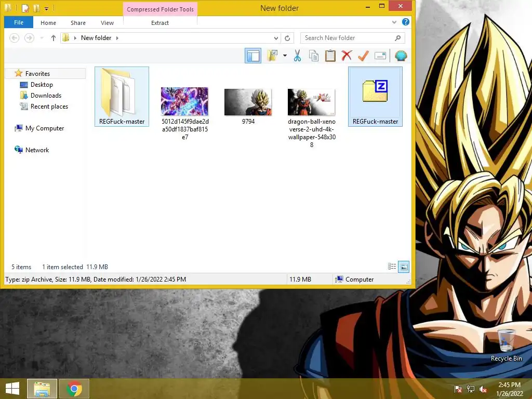
Task: Click the orange checkmark icon
Action: click(x=363, y=56)
